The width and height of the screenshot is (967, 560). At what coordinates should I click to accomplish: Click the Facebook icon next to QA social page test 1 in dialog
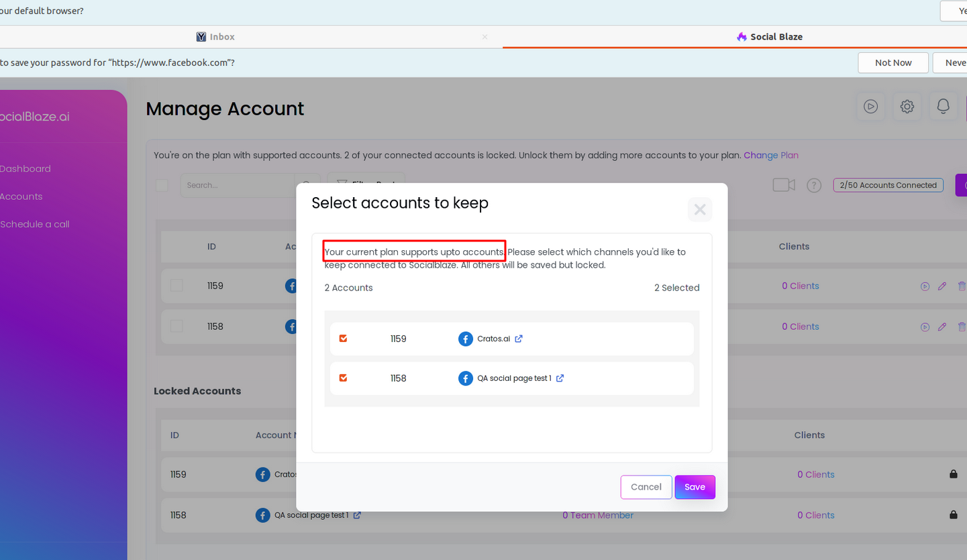tap(466, 378)
